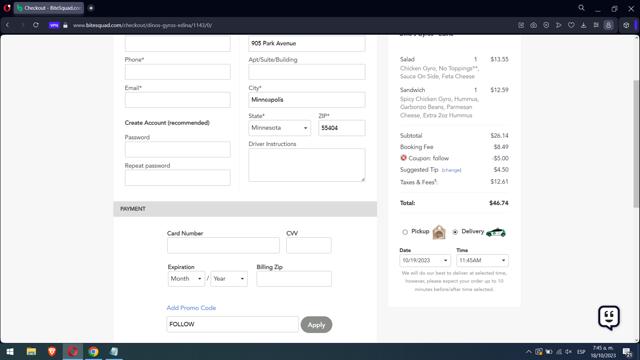640x360 pixels.
Task: Click the Salad order item name
Action: (407, 60)
